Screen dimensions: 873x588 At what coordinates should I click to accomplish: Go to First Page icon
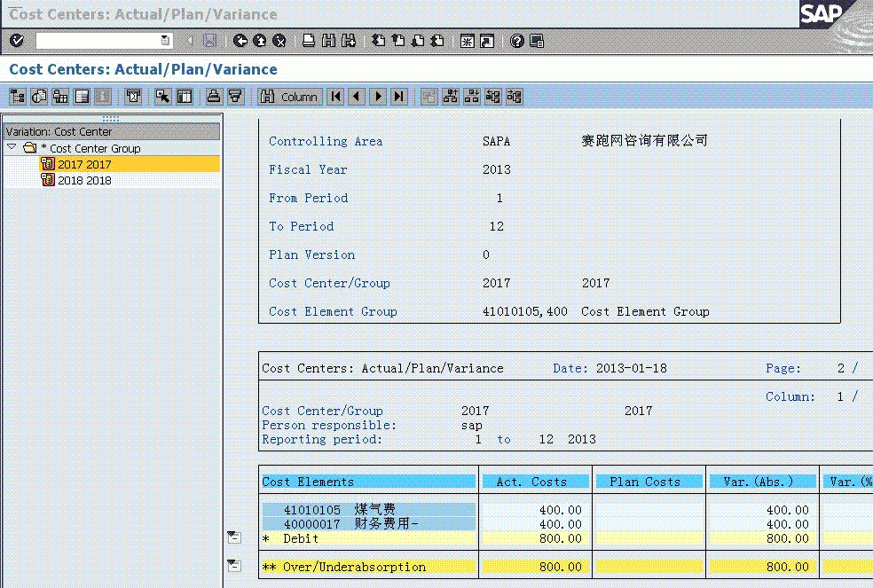pos(378,41)
